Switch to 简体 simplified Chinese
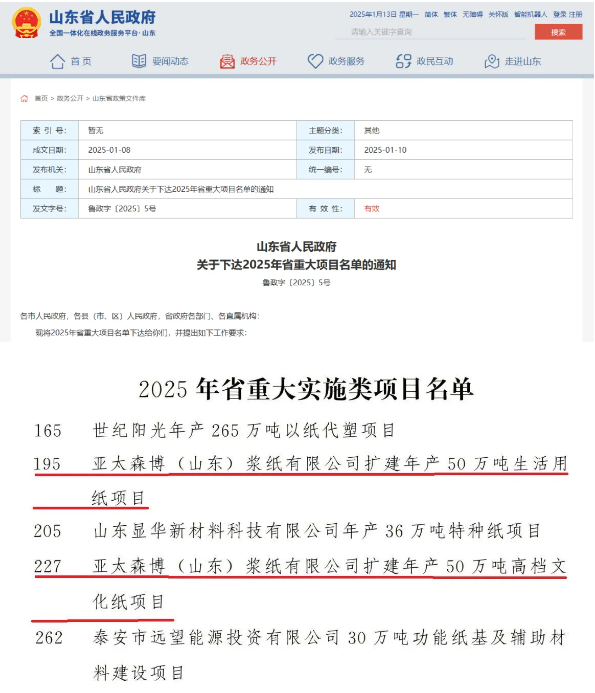The image size is (595, 693). 431,14
